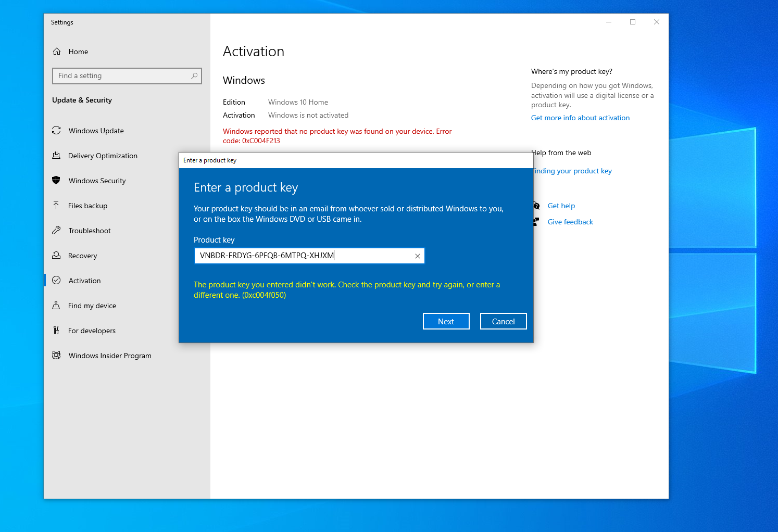778x532 pixels.
Task: Click the Delivery Optimization icon
Action: (x=56, y=156)
